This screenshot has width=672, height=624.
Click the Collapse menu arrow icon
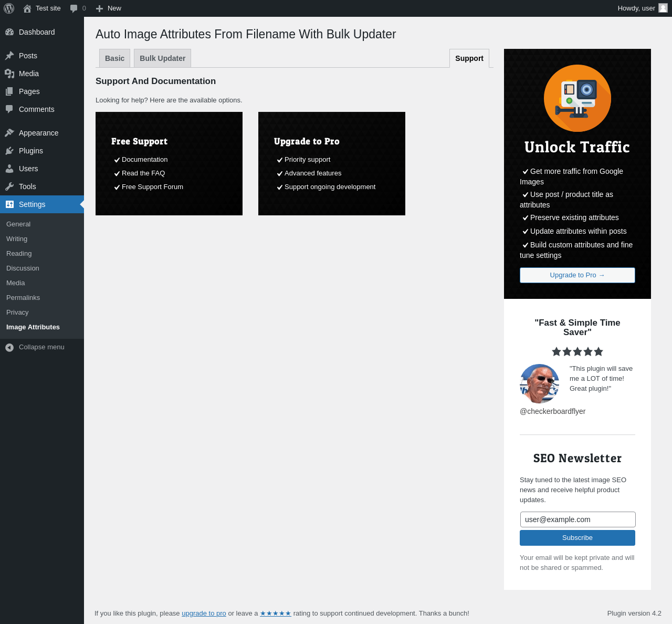[9, 347]
